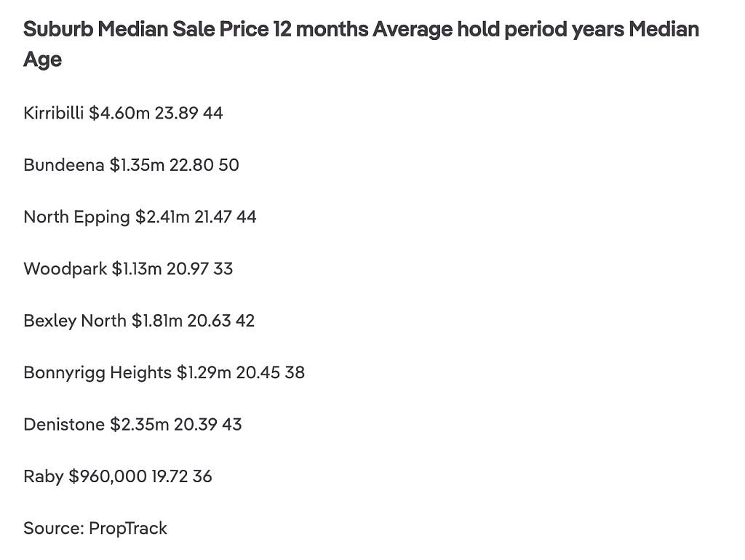Click the word PropTrack
This screenshot has height=560, width=745.
point(128,528)
